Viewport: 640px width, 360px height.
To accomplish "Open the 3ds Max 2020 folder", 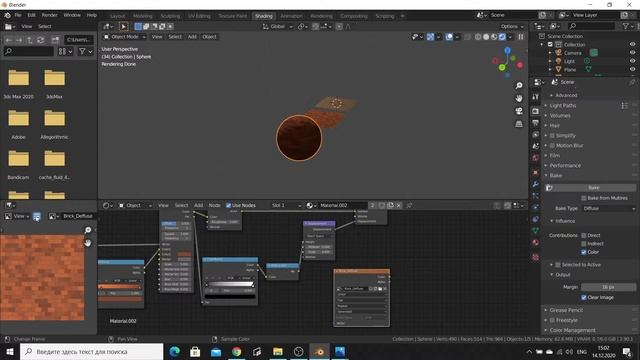I will click(x=18, y=84).
